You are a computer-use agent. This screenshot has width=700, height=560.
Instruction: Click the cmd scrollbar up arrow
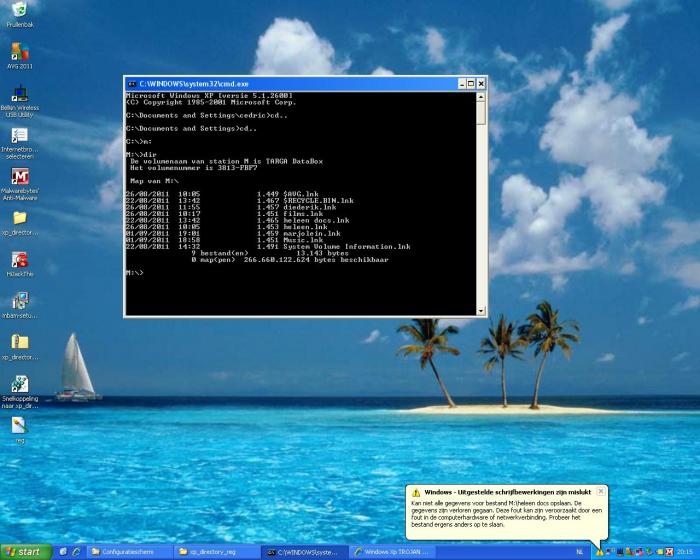[481, 97]
